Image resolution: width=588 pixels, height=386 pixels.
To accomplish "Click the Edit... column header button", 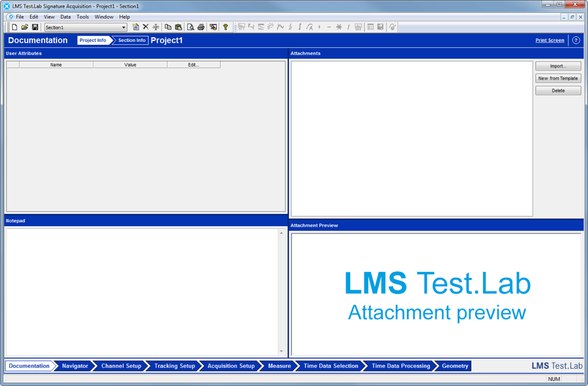I will pos(194,65).
